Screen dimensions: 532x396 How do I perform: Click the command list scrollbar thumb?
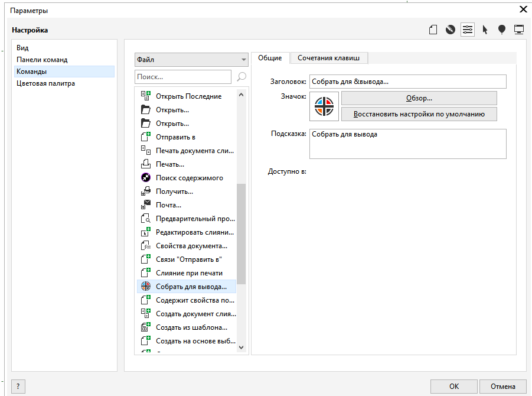(241, 233)
